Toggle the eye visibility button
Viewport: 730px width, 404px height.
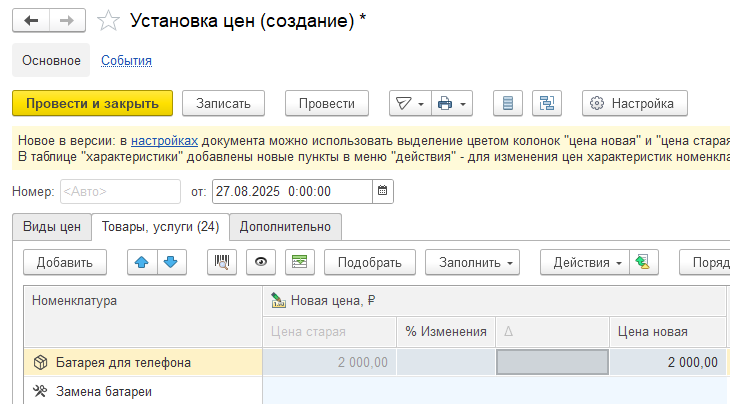261,262
